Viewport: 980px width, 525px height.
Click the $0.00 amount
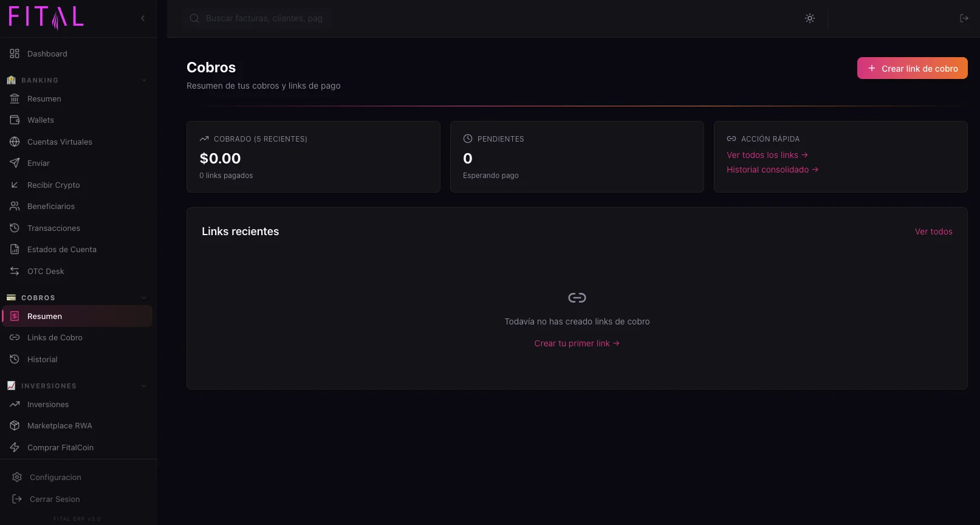(x=220, y=159)
